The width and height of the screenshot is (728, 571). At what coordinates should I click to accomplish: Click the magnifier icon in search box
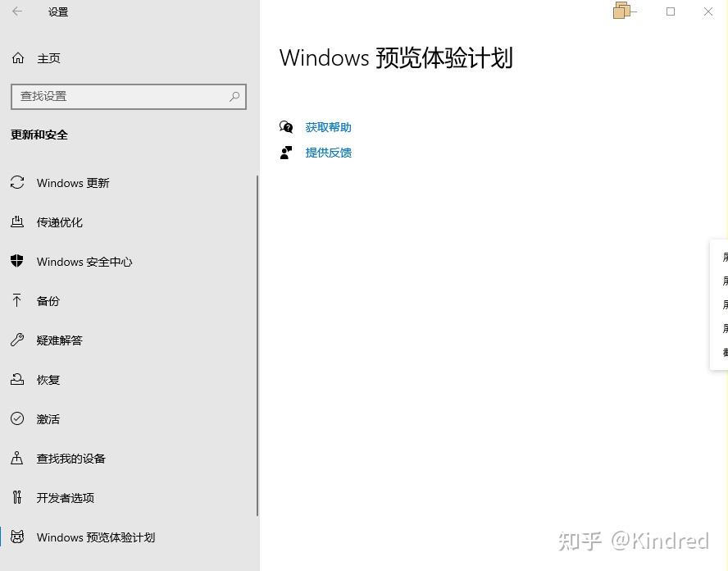[234, 97]
